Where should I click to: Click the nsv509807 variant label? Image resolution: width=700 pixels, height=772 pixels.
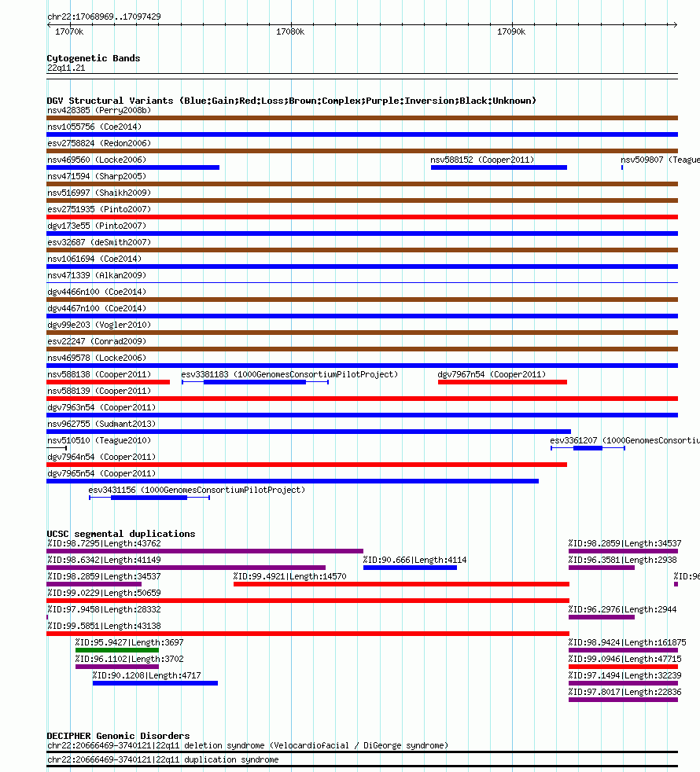coord(660,160)
